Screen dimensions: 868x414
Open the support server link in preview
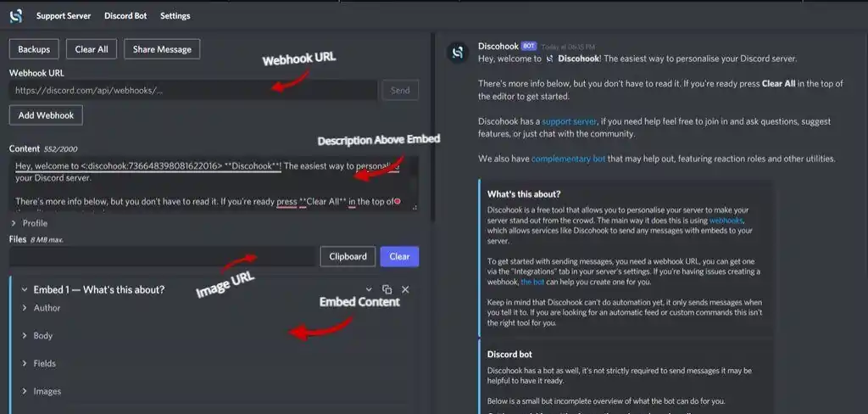pyautogui.click(x=569, y=121)
